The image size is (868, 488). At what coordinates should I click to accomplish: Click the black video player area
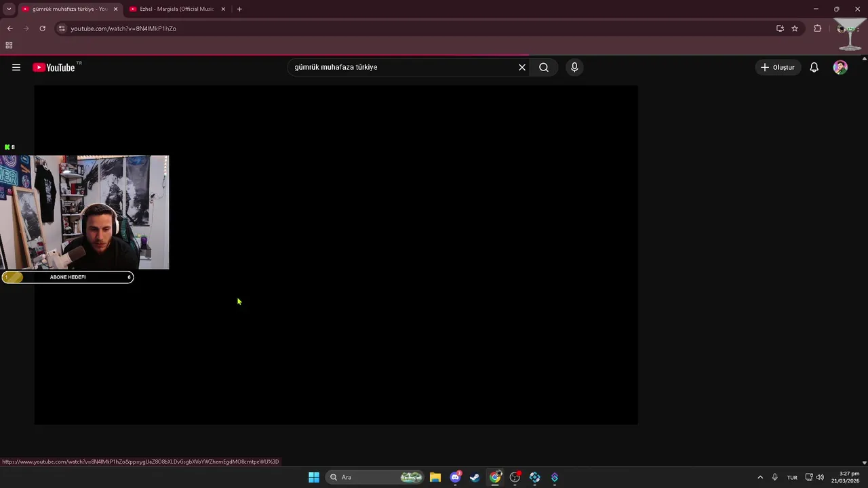[x=336, y=255]
